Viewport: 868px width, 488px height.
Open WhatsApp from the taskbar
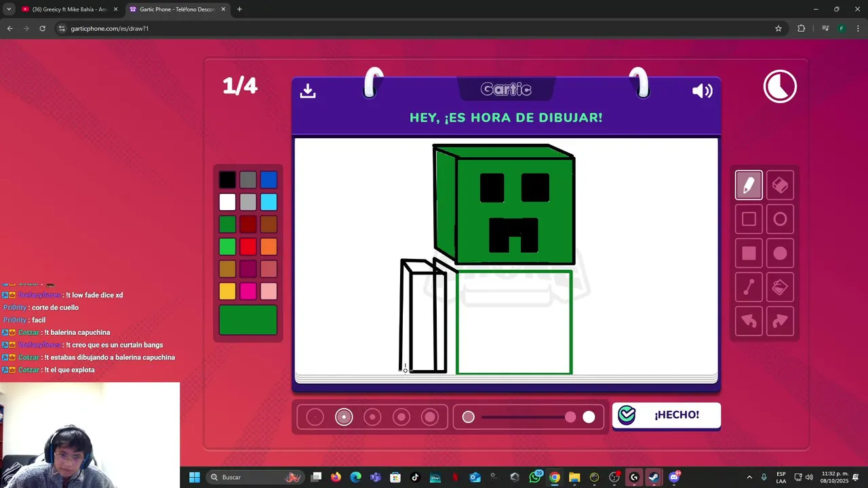pos(535,477)
